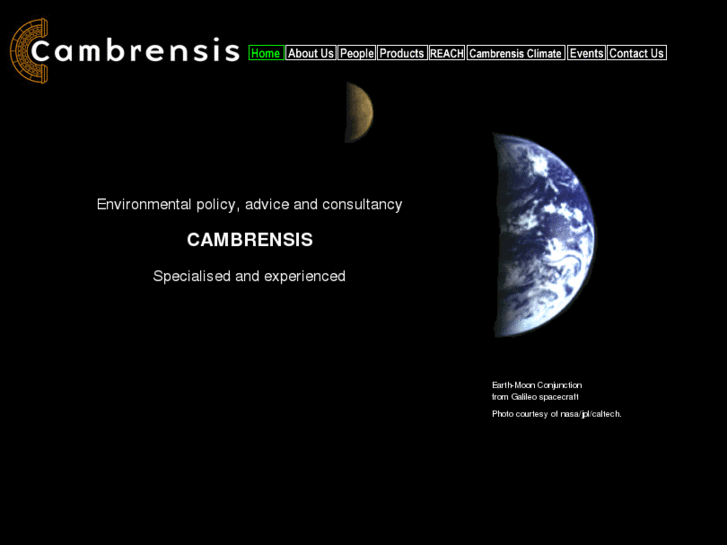Visit the Cambrensis Climate page
The height and width of the screenshot is (545, 727).
pyautogui.click(x=516, y=53)
